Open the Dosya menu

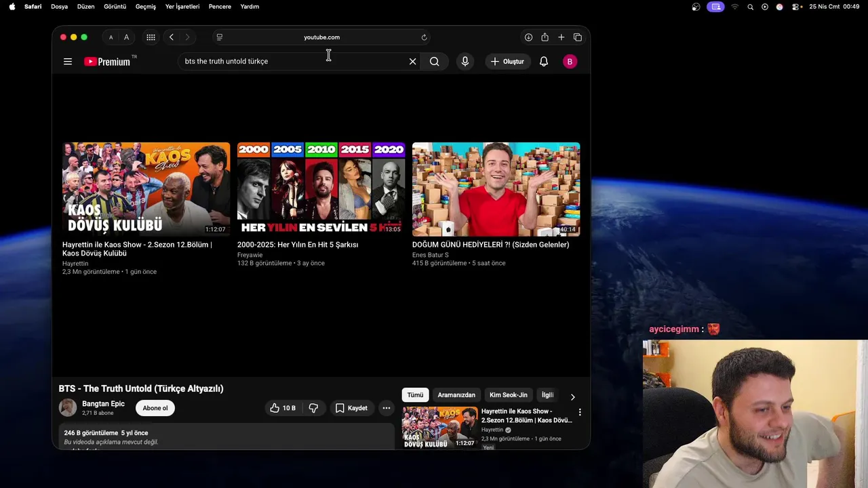[59, 7]
